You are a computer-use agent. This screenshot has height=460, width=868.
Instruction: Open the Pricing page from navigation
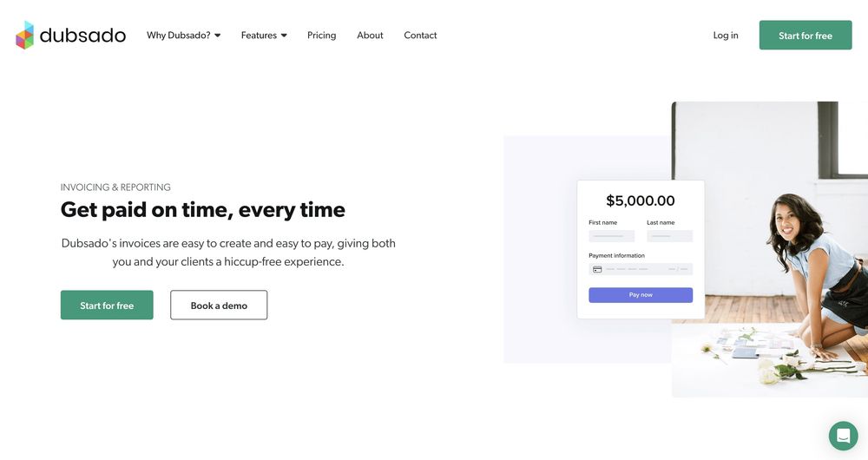tap(321, 36)
